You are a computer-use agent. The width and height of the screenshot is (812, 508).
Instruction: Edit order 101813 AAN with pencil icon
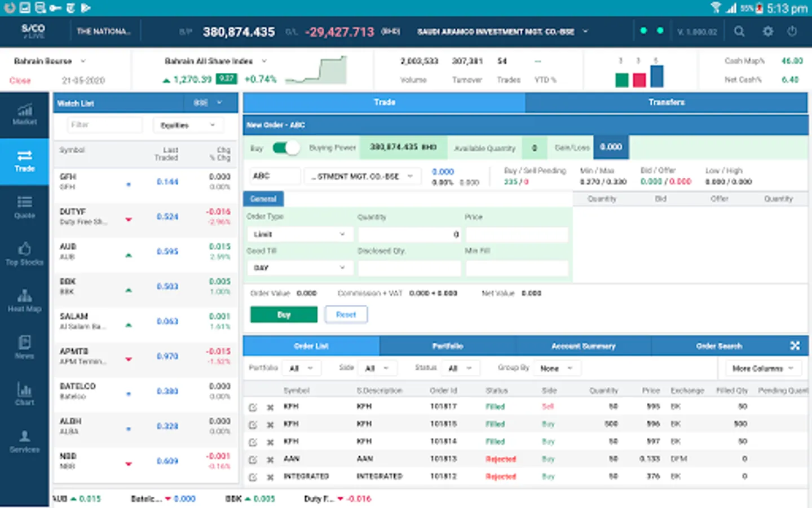click(x=253, y=459)
